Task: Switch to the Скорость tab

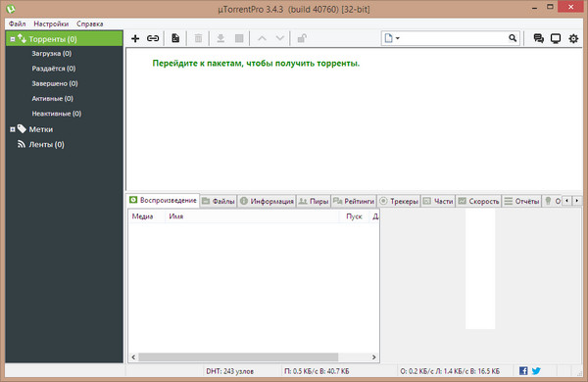Action: pos(478,202)
